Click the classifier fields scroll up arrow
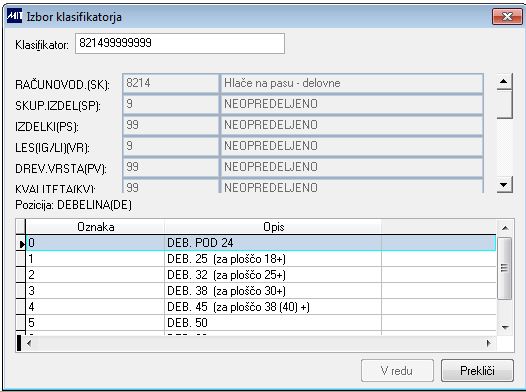 504,81
